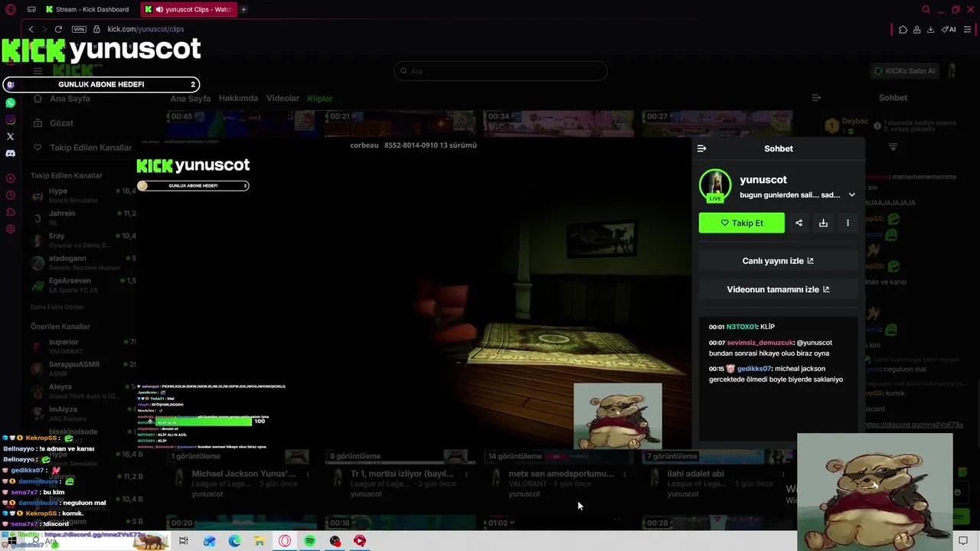980x551 pixels.
Task: Expand the stream title chevron under yunuscot
Action: tap(851, 194)
